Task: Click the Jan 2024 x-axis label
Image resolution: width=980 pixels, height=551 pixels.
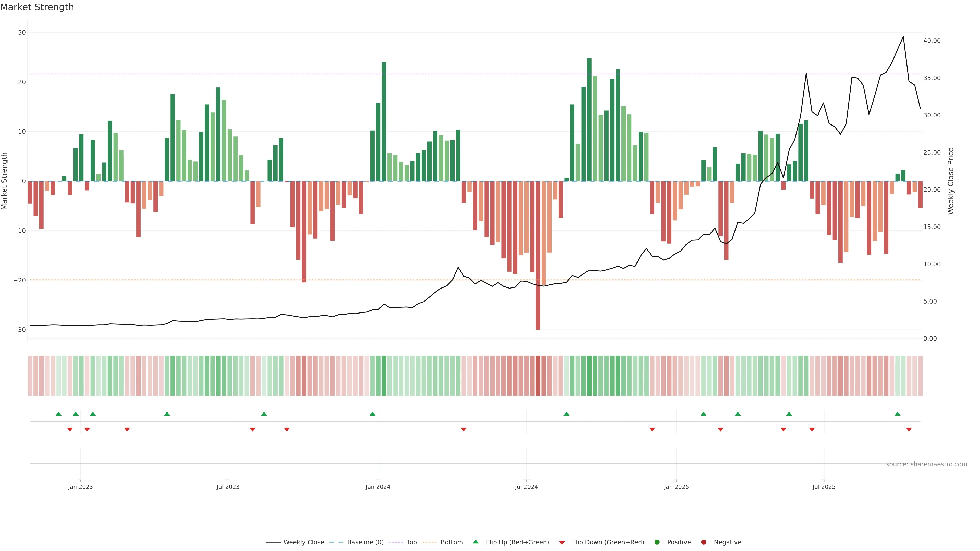Action: [378, 487]
